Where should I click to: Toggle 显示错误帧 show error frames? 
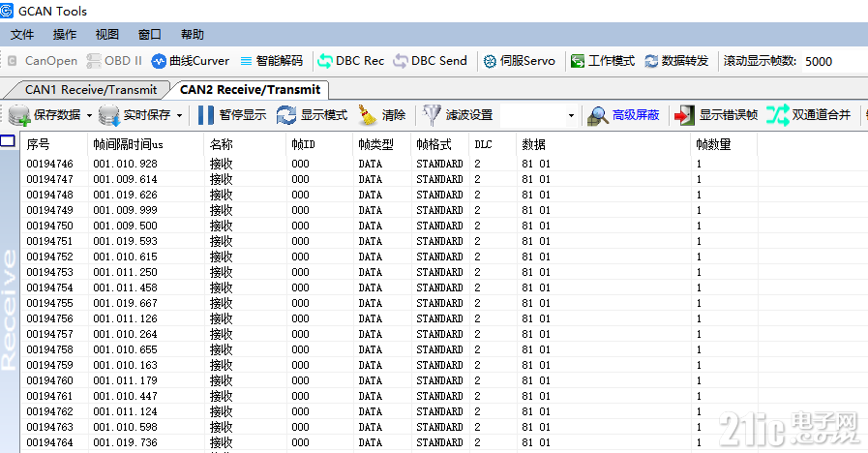(716, 115)
